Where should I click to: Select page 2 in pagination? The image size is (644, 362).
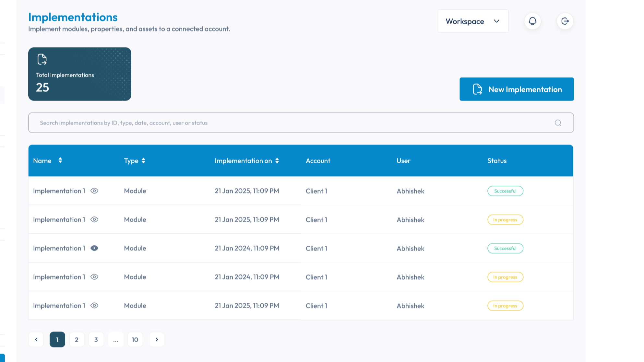click(x=77, y=339)
